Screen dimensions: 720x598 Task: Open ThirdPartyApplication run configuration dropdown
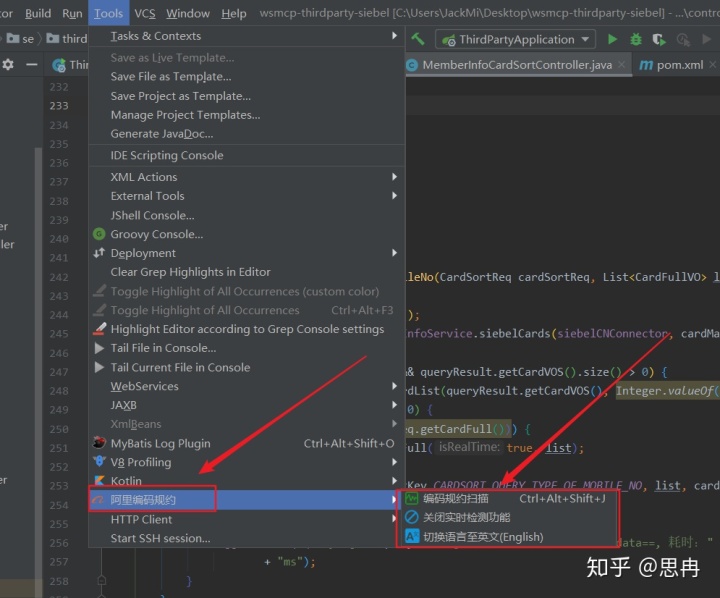tap(515, 39)
